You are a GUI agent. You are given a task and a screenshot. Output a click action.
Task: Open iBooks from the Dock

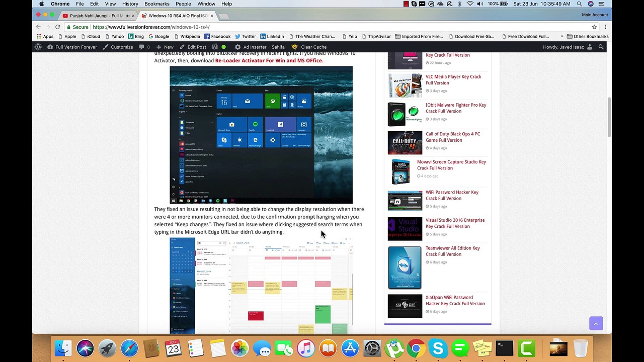point(328,348)
